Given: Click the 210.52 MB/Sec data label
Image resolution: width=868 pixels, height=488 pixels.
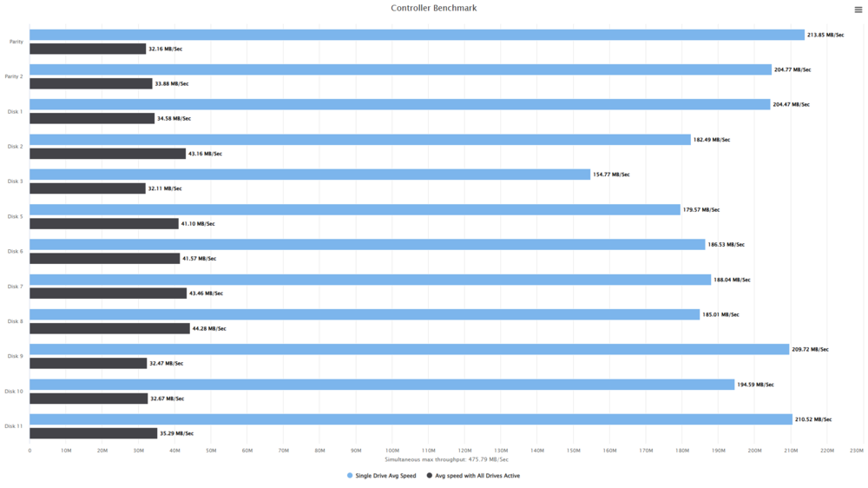Looking at the screenshot, I should (813, 419).
